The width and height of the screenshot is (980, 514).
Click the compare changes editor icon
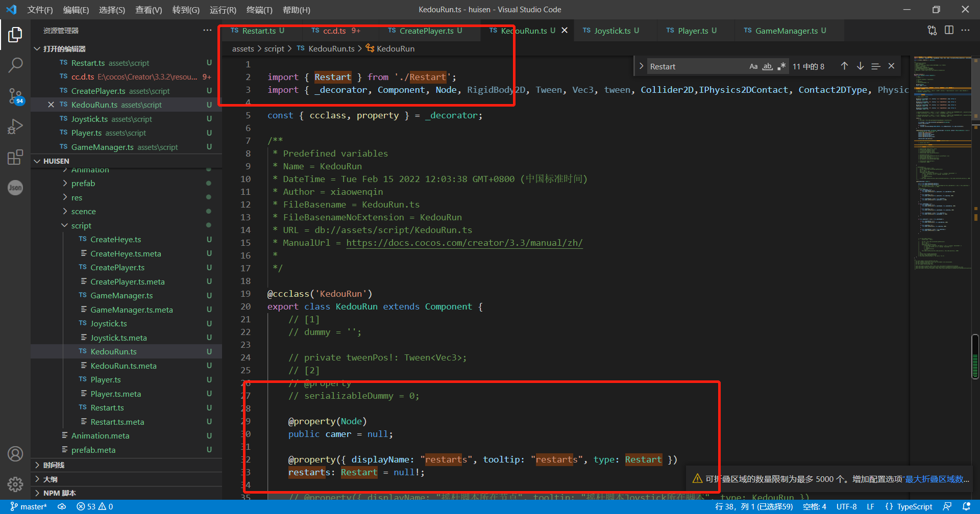click(932, 31)
